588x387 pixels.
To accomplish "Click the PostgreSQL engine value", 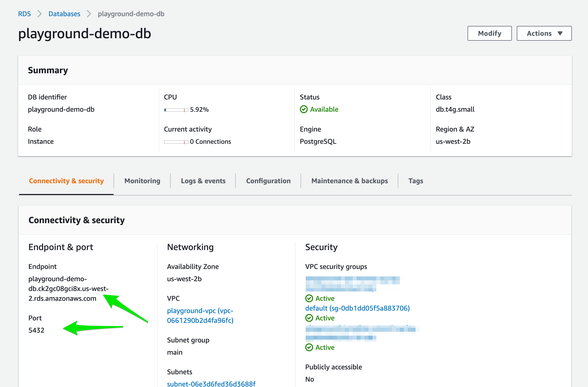I will pyautogui.click(x=318, y=141).
